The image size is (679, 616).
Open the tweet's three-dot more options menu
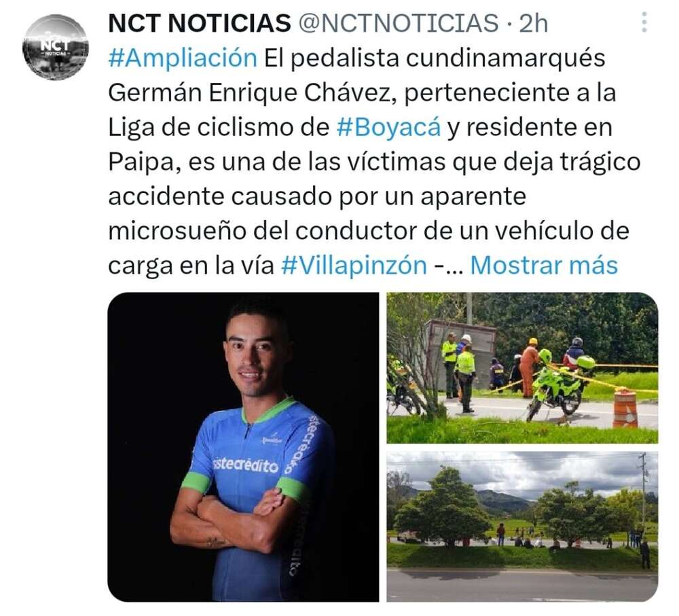(x=644, y=22)
